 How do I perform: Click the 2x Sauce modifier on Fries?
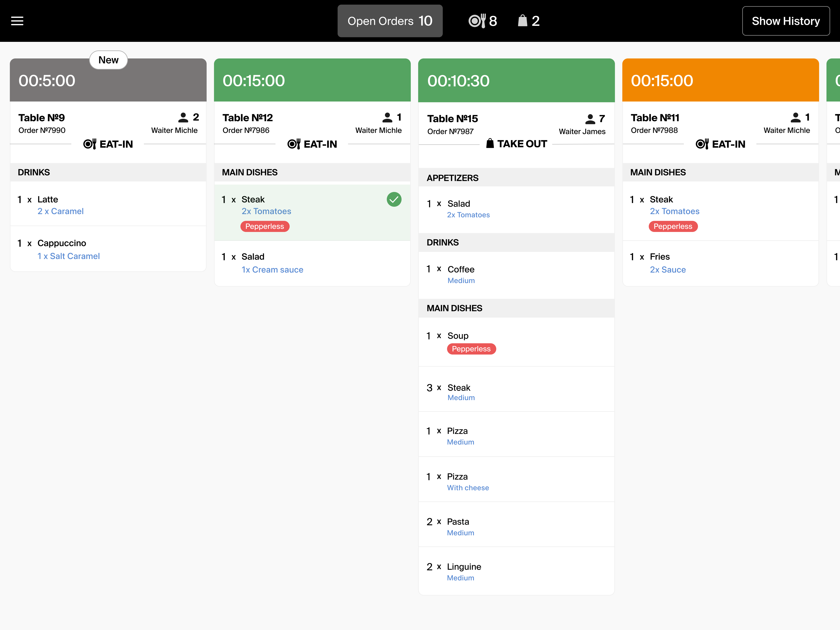point(668,270)
